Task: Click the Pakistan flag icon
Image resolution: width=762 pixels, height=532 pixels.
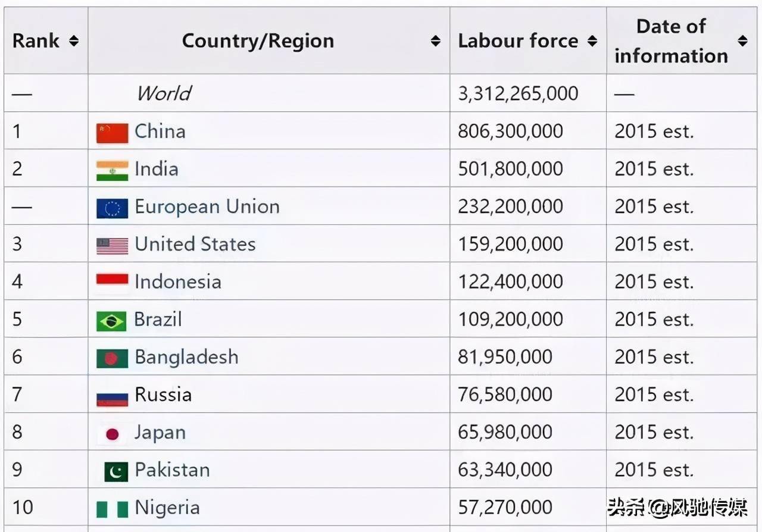Action: tap(116, 471)
